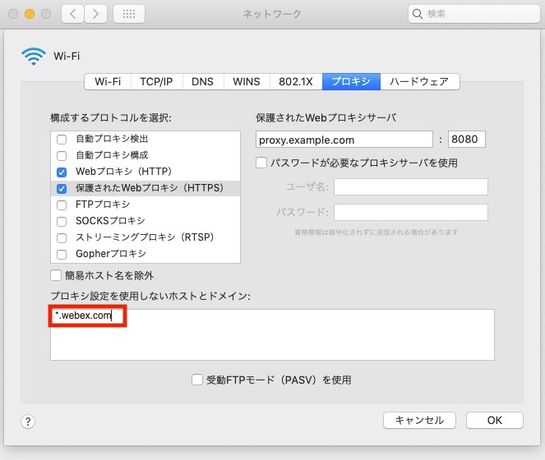
Task: Open the TCP/IP tab
Action: pyautogui.click(x=156, y=82)
